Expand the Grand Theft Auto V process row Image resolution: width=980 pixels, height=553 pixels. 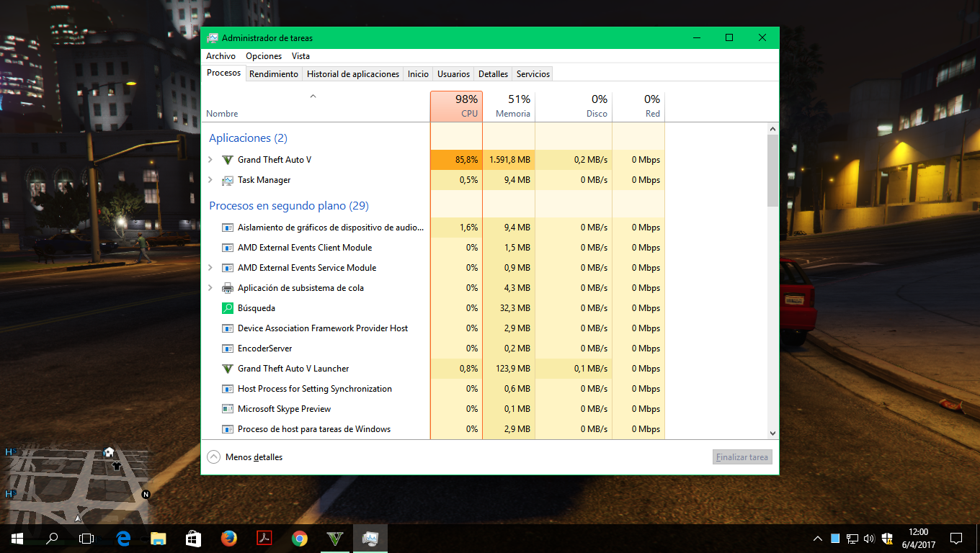click(210, 160)
